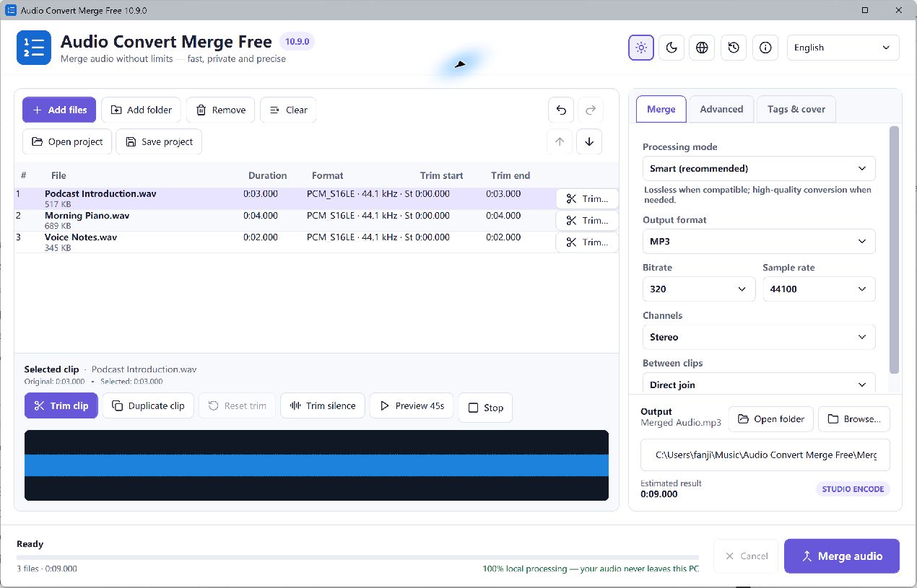Image resolution: width=917 pixels, height=588 pixels.
Task: Remove the selected file
Action: [x=221, y=110]
